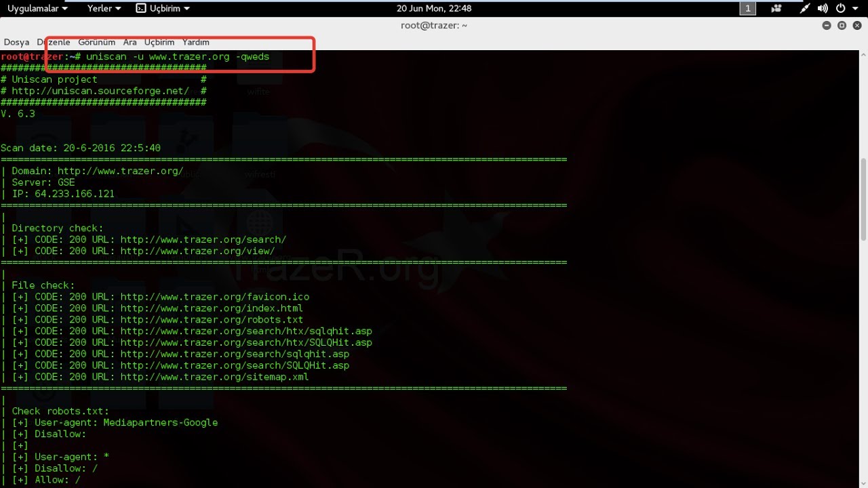Click the URL http://www.trazer.org/view/ line
This screenshot has width=868, height=488.
[138, 251]
